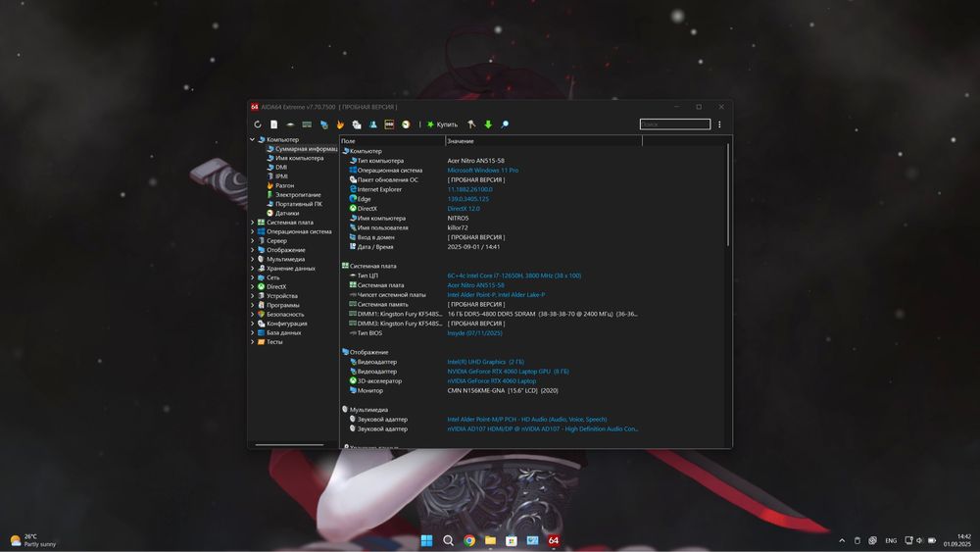Expand the Системная плата tree node

[x=253, y=222]
